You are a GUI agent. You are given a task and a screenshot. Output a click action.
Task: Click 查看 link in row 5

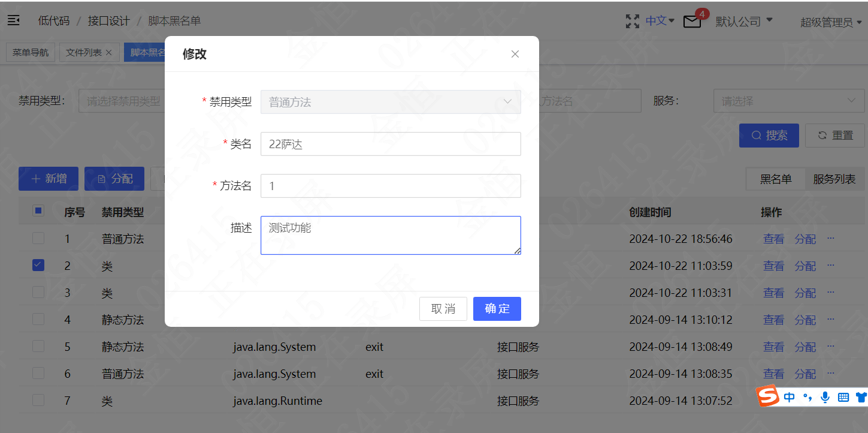[774, 347]
